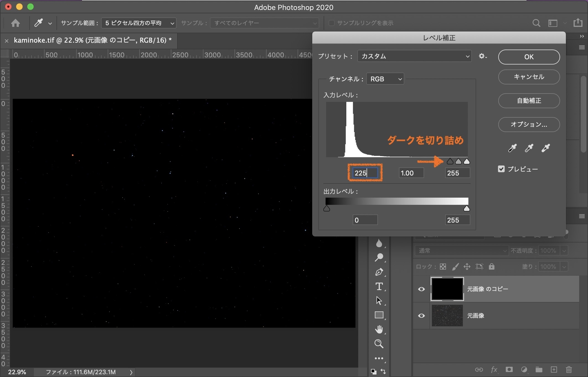Delete layer with the trash icon
Viewport: 588px width, 377px height.
pyautogui.click(x=569, y=370)
